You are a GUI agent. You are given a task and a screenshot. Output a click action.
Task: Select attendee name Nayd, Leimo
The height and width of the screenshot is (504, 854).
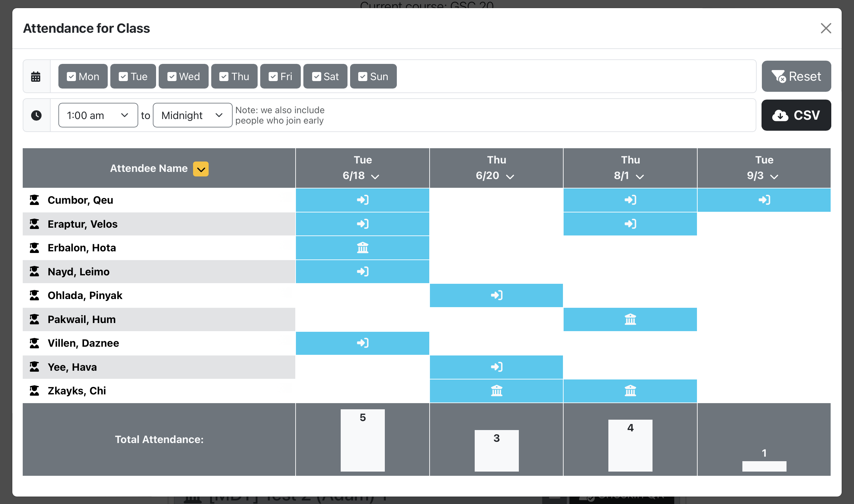pyautogui.click(x=79, y=271)
